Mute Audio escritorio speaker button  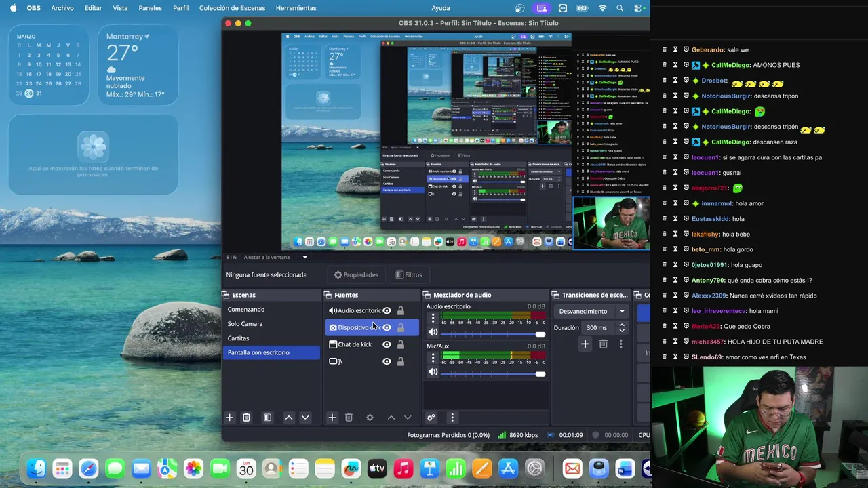(433, 332)
